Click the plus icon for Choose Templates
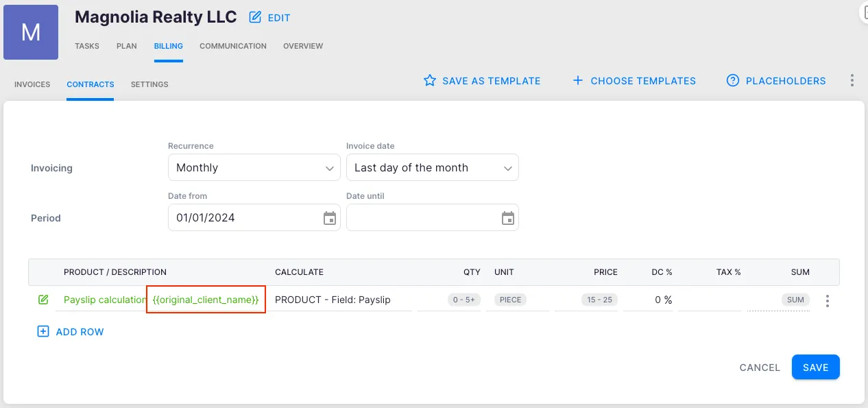 [578, 81]
